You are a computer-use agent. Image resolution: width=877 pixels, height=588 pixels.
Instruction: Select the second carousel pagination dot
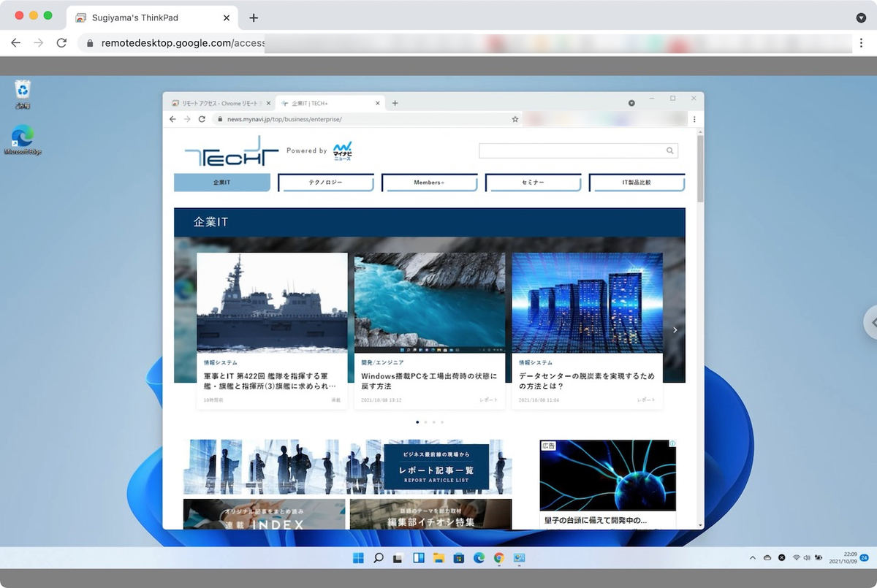point(425,422)
